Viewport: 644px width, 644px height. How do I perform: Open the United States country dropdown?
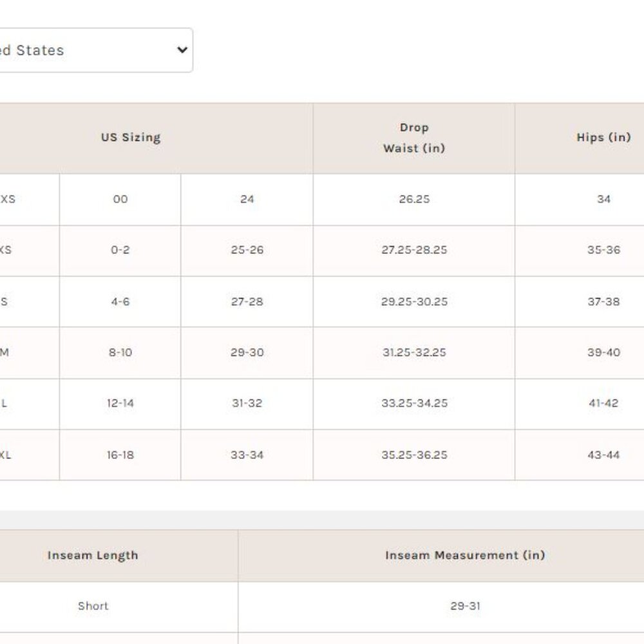[x=90, y=50]
